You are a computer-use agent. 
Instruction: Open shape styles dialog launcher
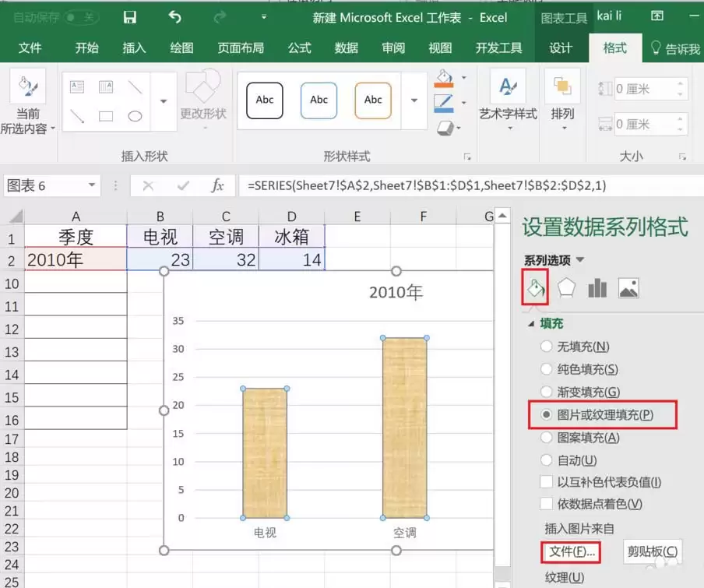tap(467, 157)
